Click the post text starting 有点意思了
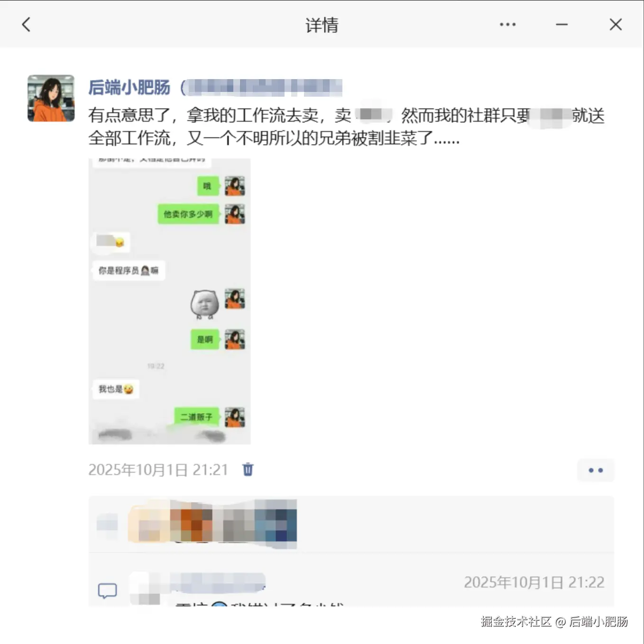 [x=346, y=127]
